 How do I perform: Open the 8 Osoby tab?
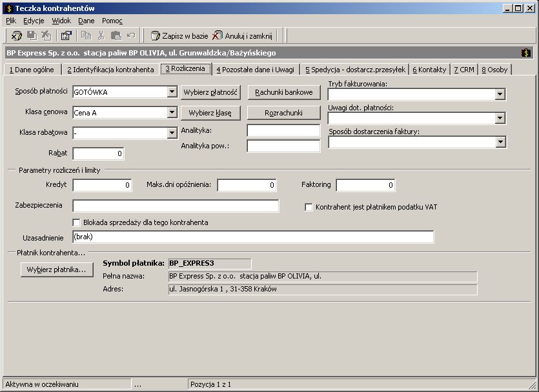pos(494,70)
